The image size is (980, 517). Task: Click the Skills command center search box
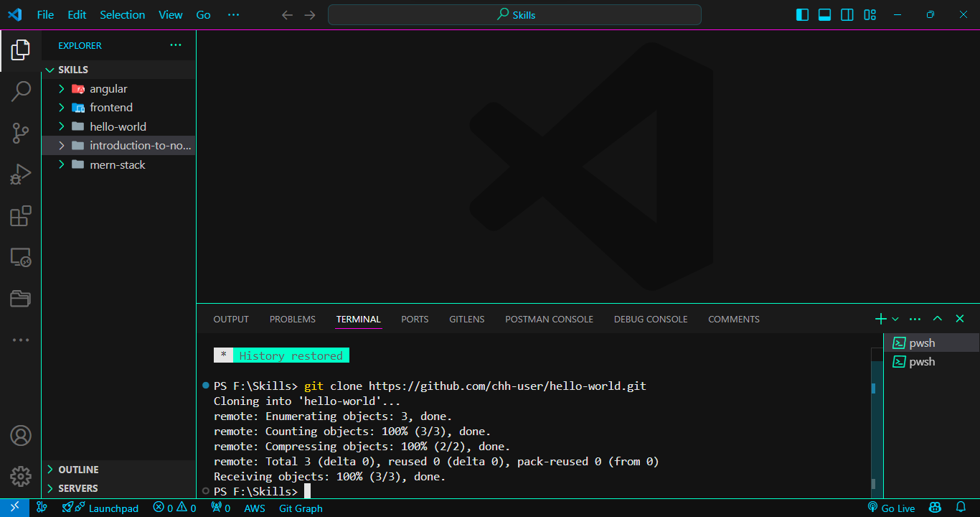click(x=514, y=15)
